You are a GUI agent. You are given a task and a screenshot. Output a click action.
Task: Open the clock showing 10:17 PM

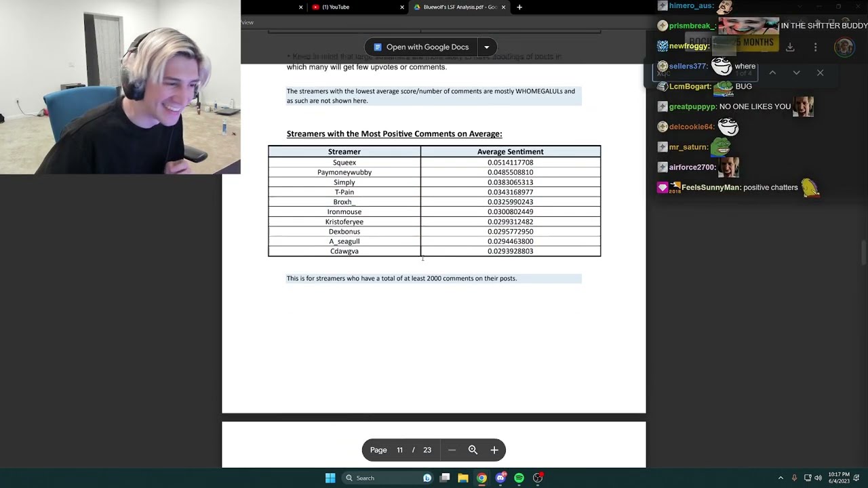pos(839,478)
